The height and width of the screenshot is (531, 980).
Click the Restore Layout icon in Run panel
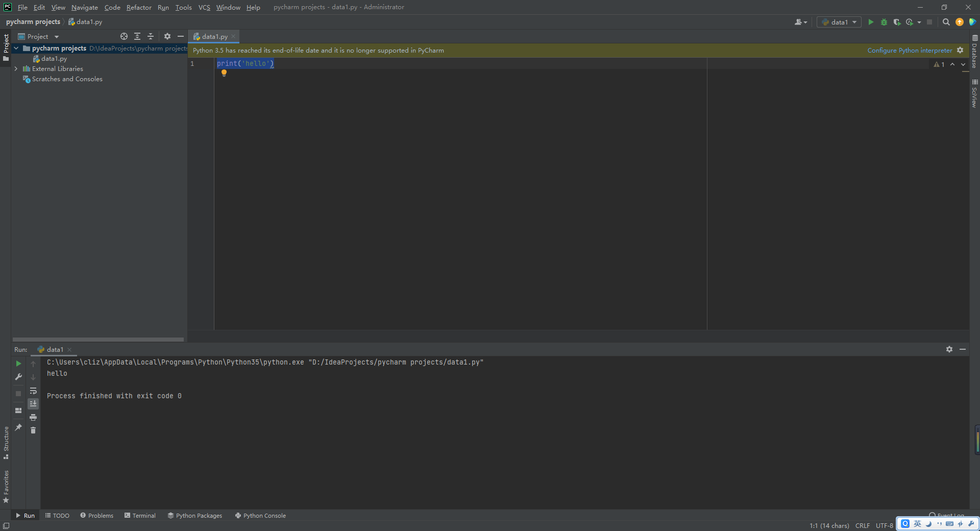18,411
